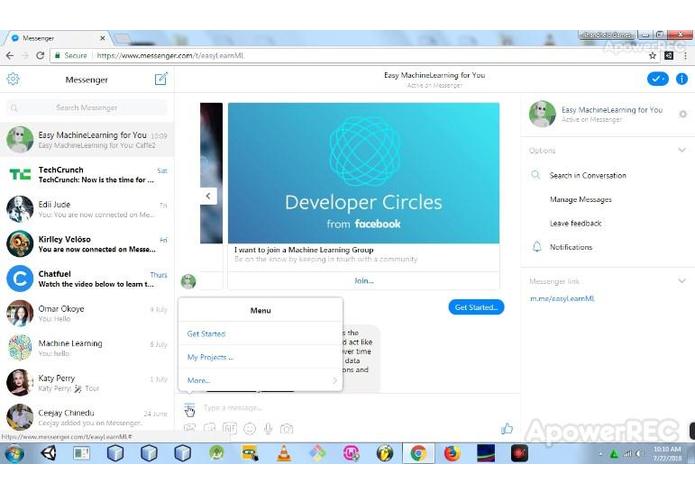Show the previous carousel card with the left arrow

click(208, 196)
